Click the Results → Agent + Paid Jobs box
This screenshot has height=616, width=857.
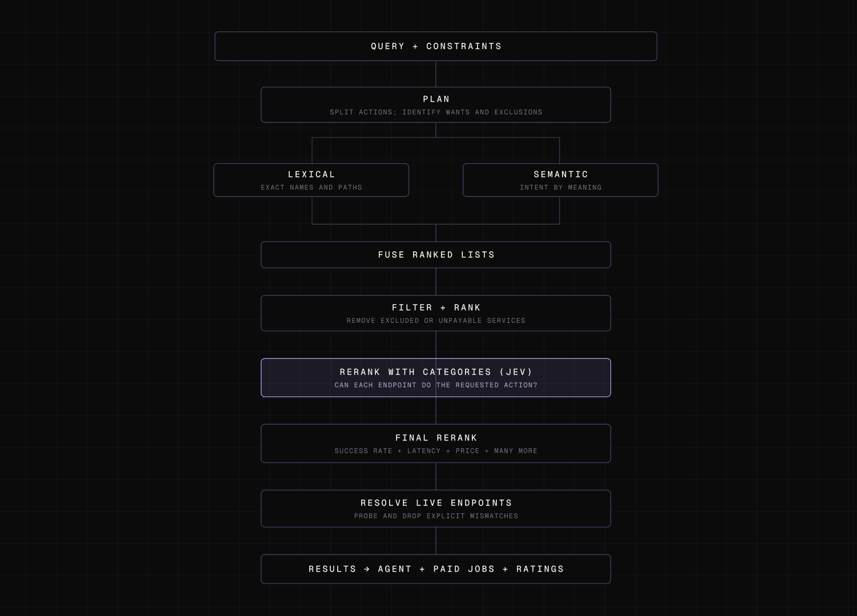tap(435, 569)
